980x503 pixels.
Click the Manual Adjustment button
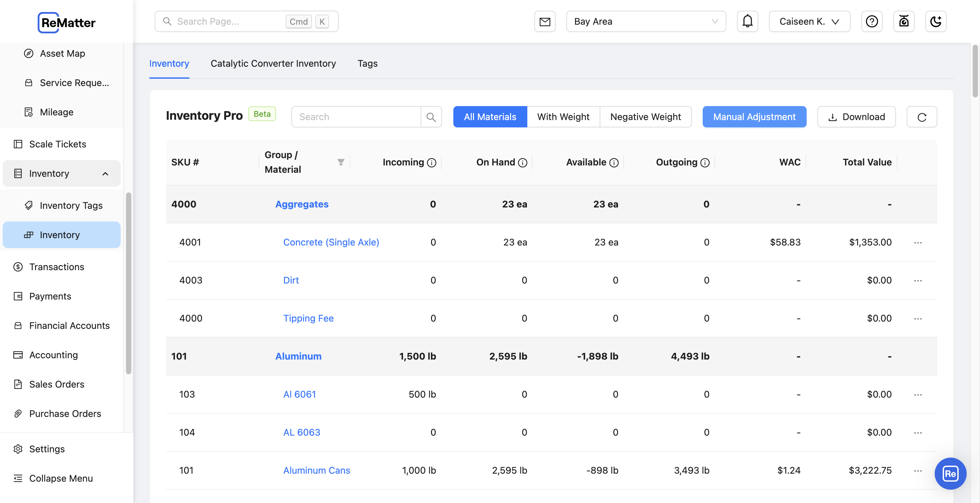point(754,116)
